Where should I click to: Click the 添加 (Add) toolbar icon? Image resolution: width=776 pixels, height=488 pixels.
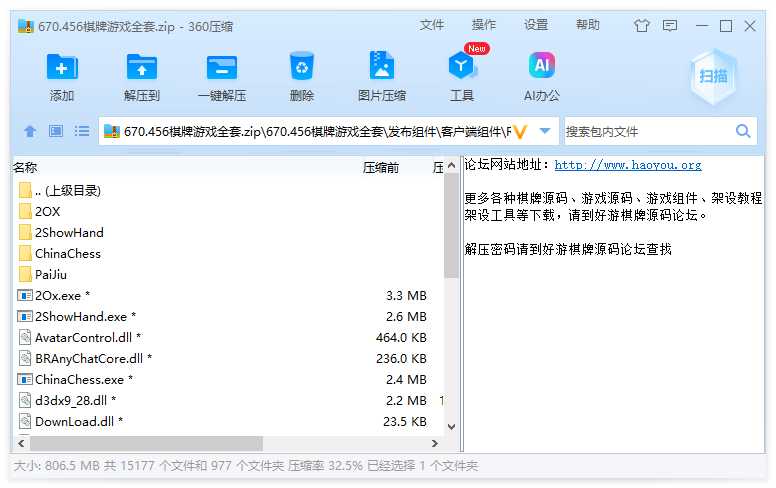[x=62, y=67]
